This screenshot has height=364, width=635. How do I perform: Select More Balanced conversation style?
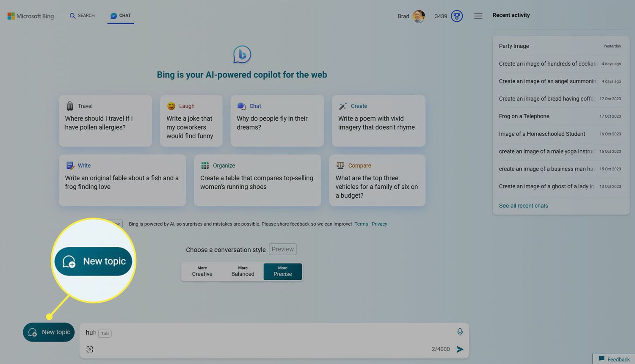tap(243, 271)
